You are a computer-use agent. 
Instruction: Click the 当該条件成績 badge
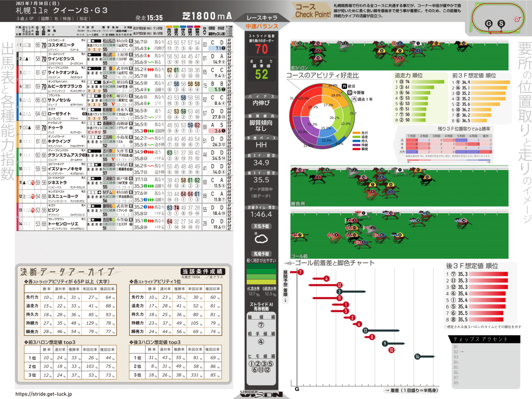coord(202,271)
